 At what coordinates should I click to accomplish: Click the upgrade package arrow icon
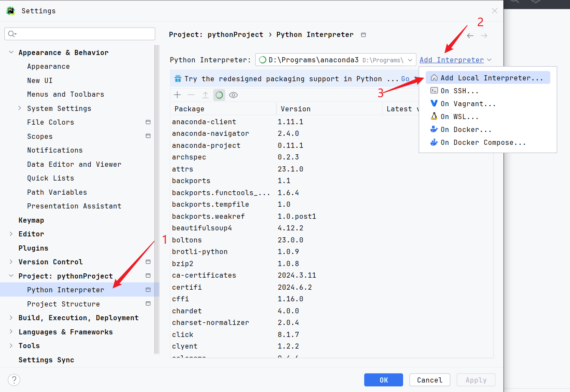click(x=205, y=95)
